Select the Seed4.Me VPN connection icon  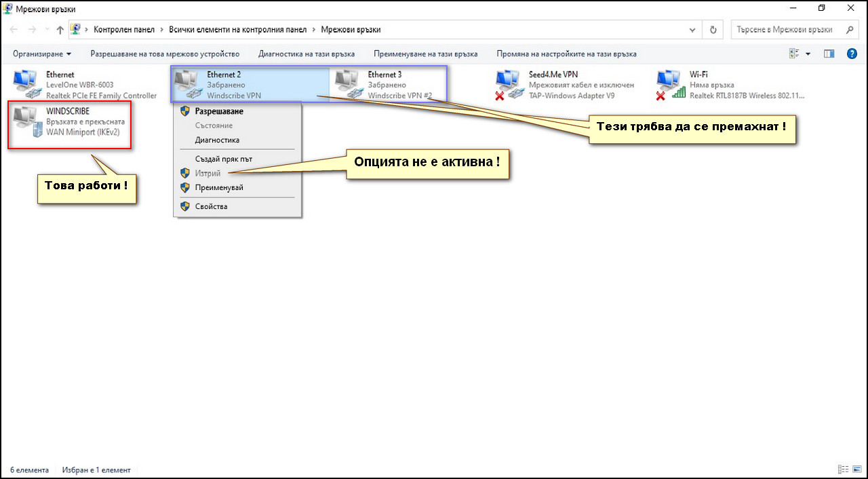509,85
